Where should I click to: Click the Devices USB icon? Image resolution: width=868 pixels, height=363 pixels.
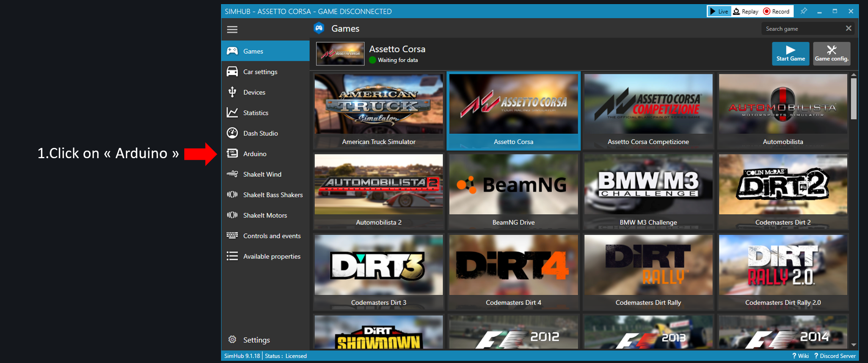(x=232, y=92)
